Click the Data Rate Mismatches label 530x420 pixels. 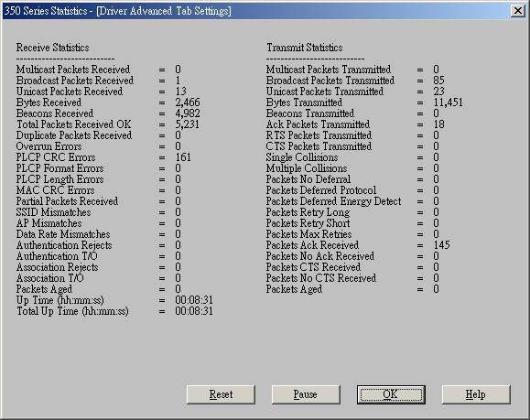[x=63, y=234]
